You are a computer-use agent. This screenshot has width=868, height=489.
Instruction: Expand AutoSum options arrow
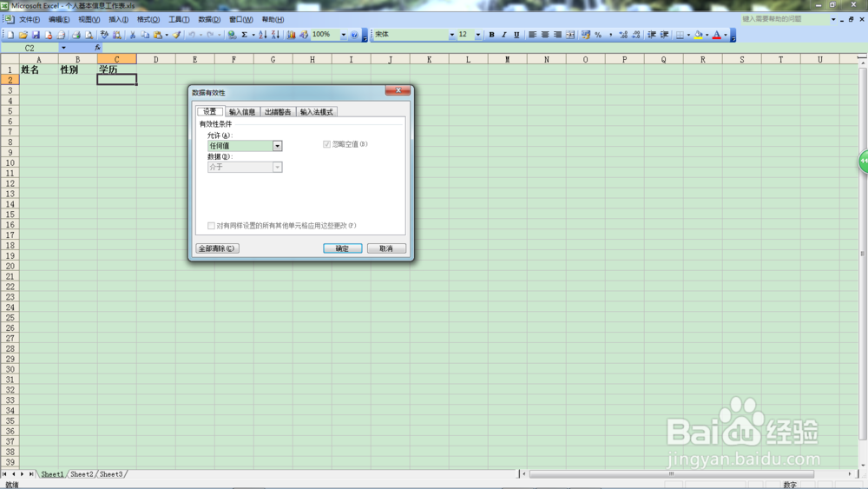[x=253, y=35]
